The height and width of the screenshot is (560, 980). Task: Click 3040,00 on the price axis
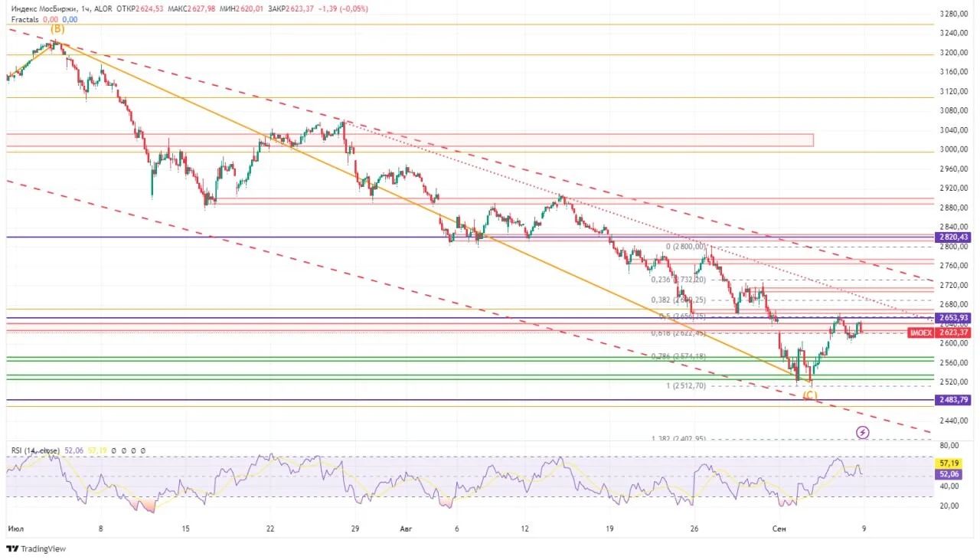(x=955, y=130)
